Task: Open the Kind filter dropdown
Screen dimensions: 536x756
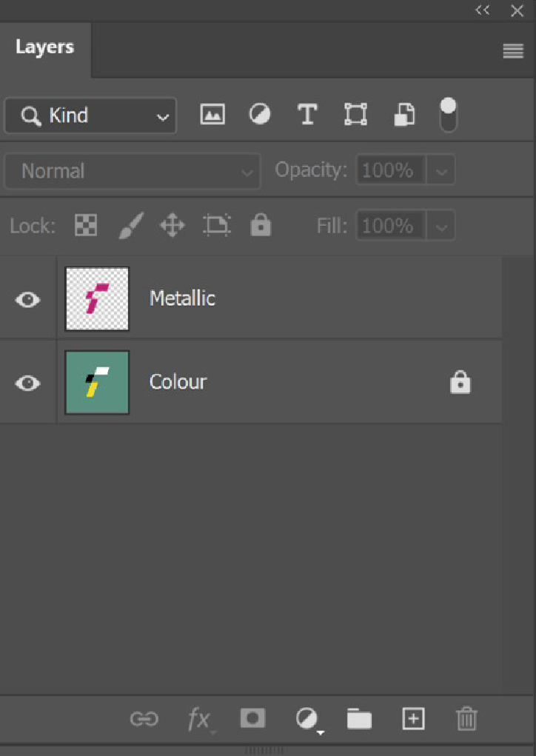Action: tap(90, 116)
